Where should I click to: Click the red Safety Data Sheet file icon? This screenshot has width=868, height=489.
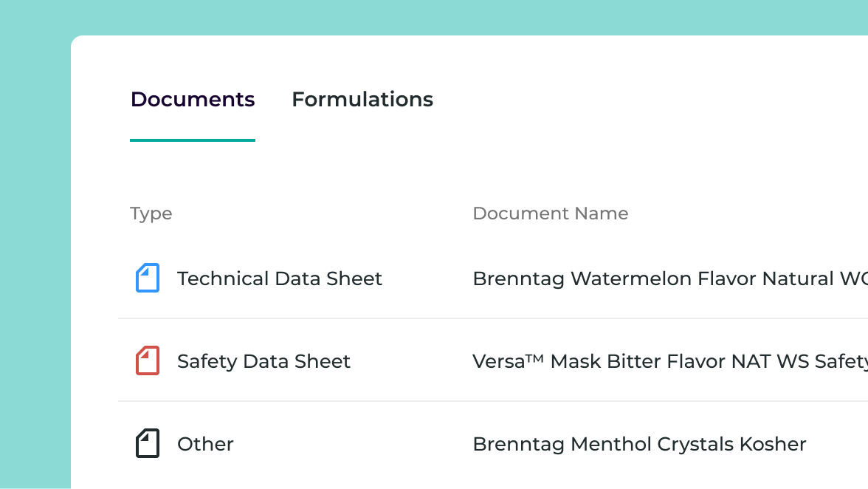click(x=148, y=361)
